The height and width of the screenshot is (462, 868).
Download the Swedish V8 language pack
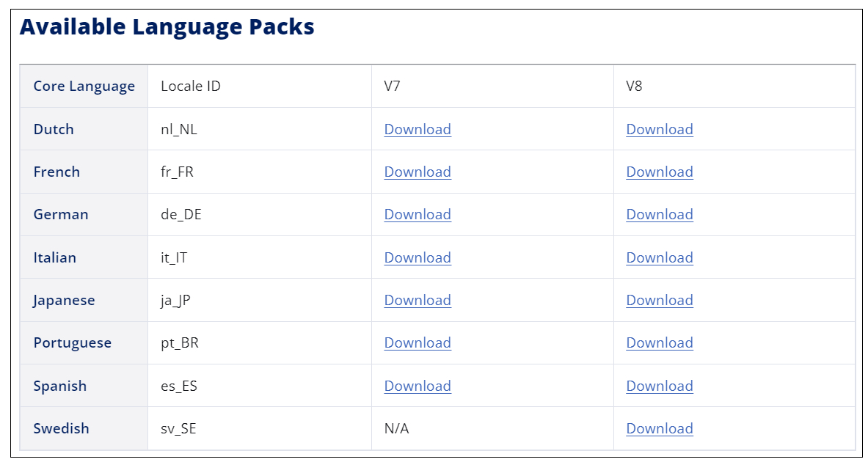pyautogui.click(x=659, y=428)
